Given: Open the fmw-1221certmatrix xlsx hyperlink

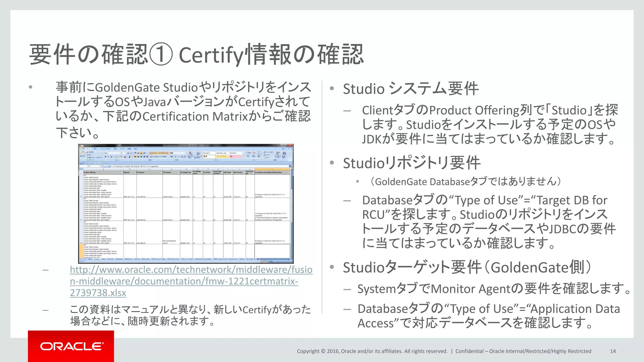Looking at the screenshot, I should click(x=191, y=281).
